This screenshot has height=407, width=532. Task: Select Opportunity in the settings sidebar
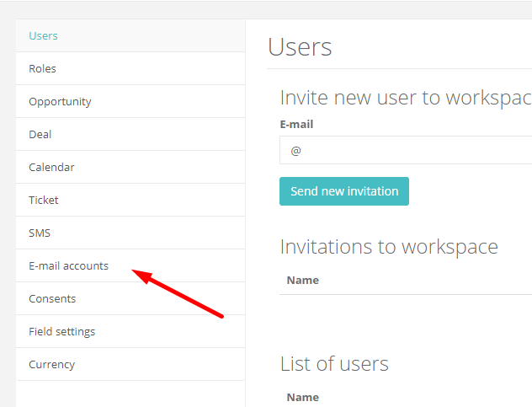pos(130,102)
